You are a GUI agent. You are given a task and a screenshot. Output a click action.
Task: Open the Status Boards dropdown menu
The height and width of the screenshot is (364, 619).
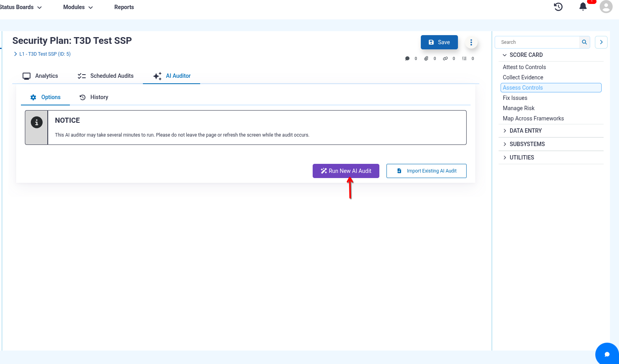click(x=21, y=7)
